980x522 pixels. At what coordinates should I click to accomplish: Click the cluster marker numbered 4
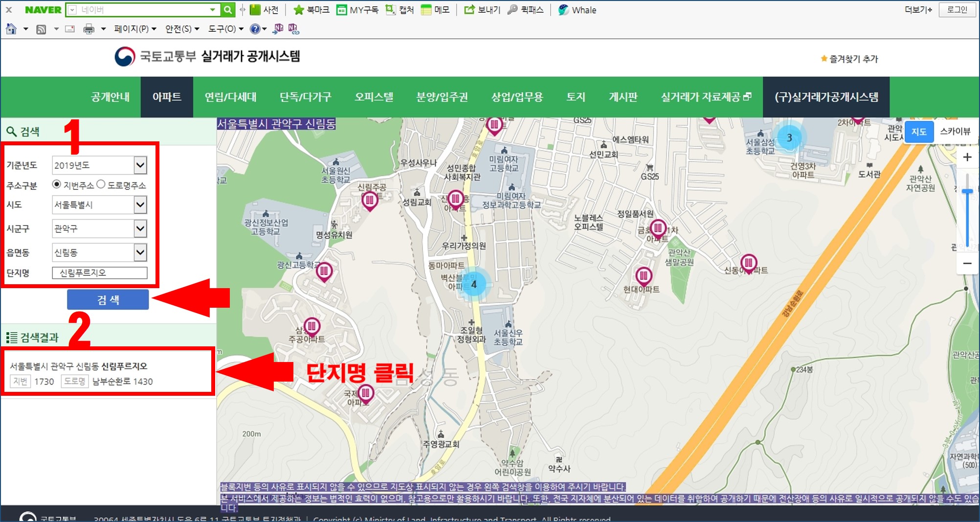coord(473,284)
